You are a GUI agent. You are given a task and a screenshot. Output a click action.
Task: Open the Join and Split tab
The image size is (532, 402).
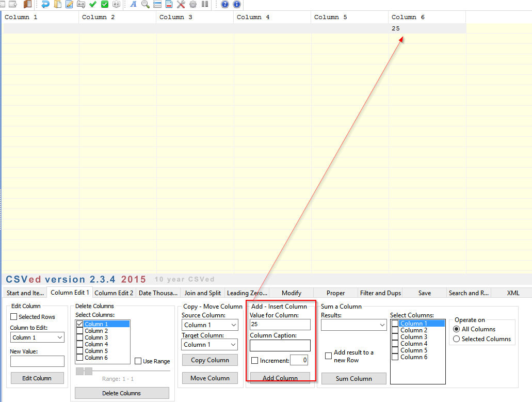click(203, 293)
